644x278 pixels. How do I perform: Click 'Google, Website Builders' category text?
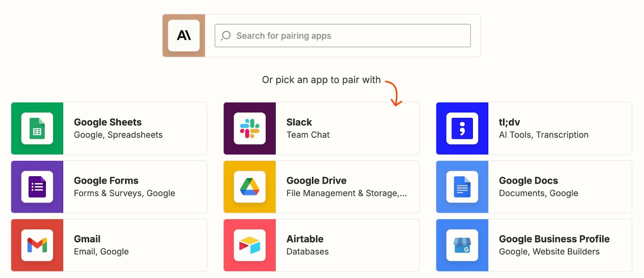(x=549, y=251)
